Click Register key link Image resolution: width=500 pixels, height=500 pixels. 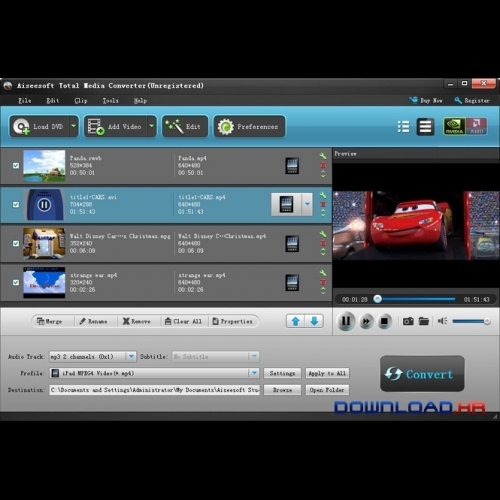pos(472,100)
